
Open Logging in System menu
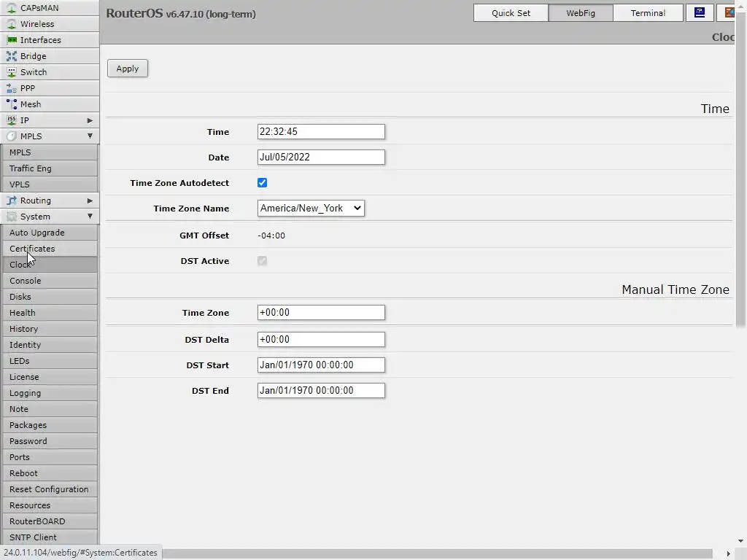tap(50, 393)
